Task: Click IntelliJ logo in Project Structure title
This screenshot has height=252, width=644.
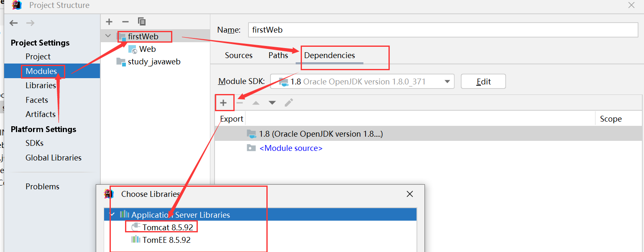Action: pyautogui.click(x=17, y=5)
